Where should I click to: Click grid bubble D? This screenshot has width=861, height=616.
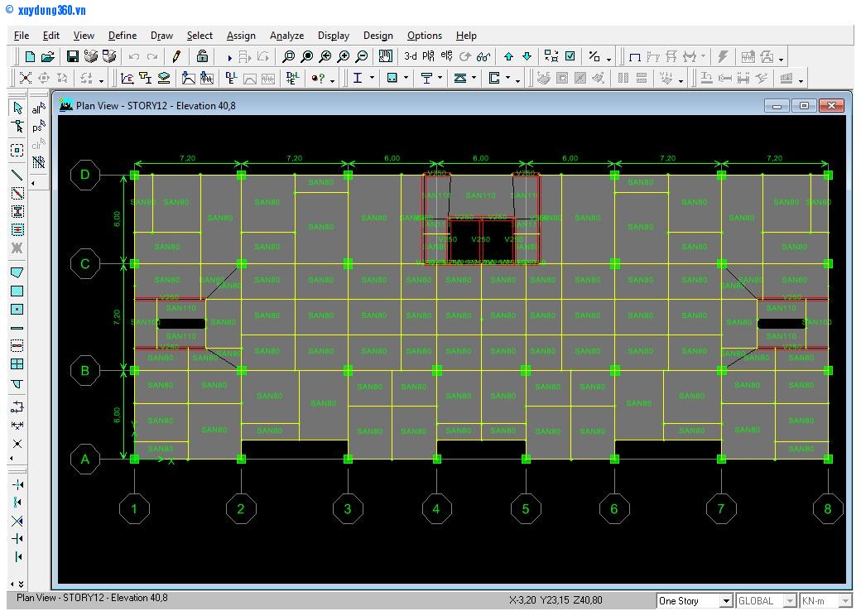click(85, 175)
